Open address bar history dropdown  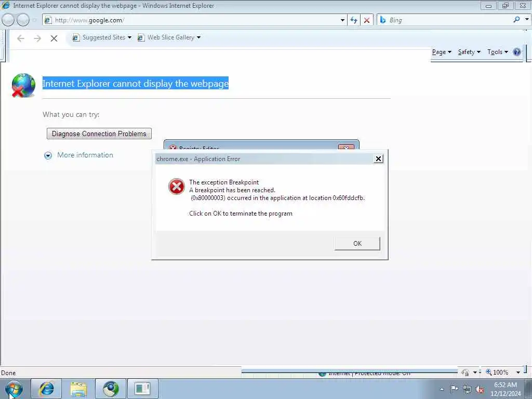[x=342, y=20]
